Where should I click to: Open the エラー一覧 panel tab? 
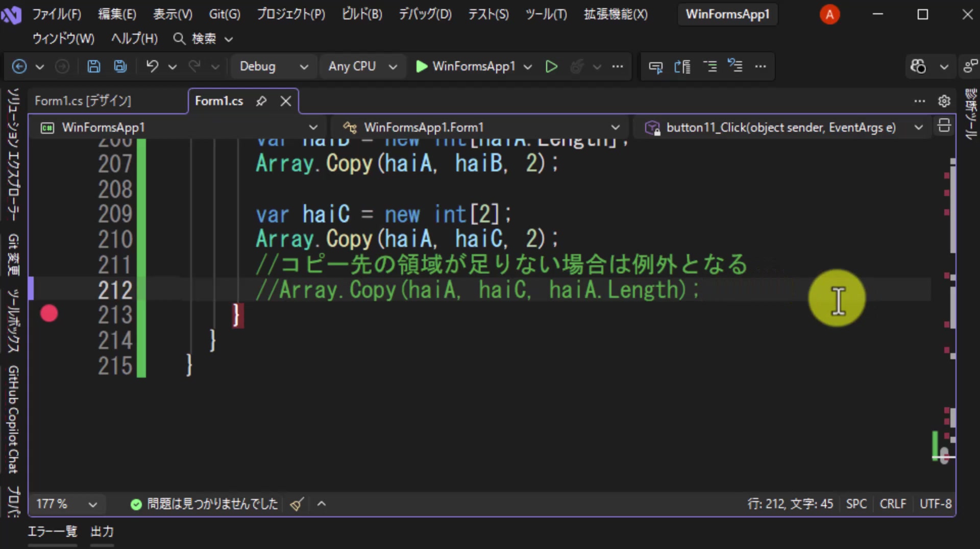click(53, 532)
